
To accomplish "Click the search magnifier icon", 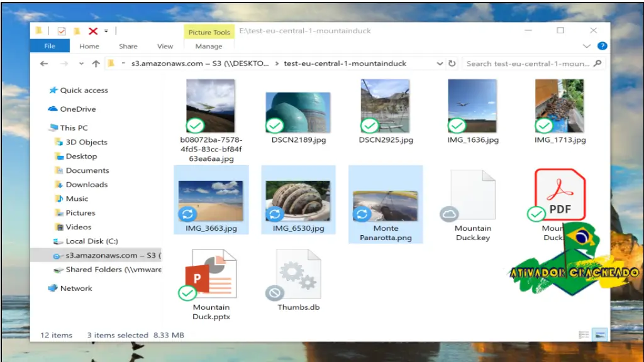I will 597,63.
